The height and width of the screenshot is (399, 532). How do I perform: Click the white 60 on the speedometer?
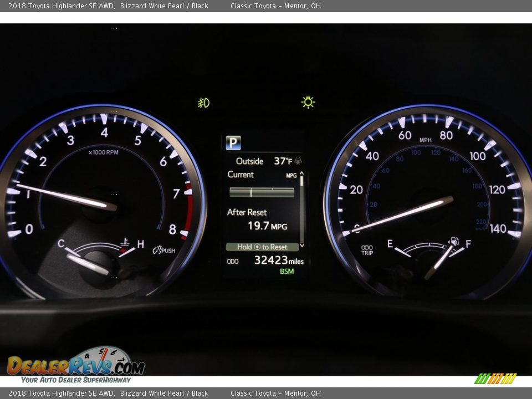click(405, 135)
